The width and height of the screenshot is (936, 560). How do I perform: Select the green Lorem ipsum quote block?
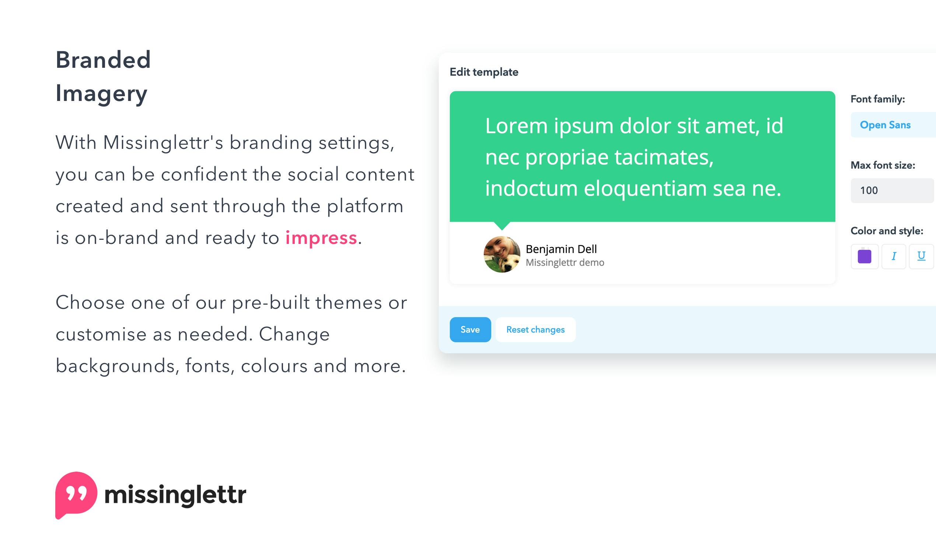pos(642,156)
